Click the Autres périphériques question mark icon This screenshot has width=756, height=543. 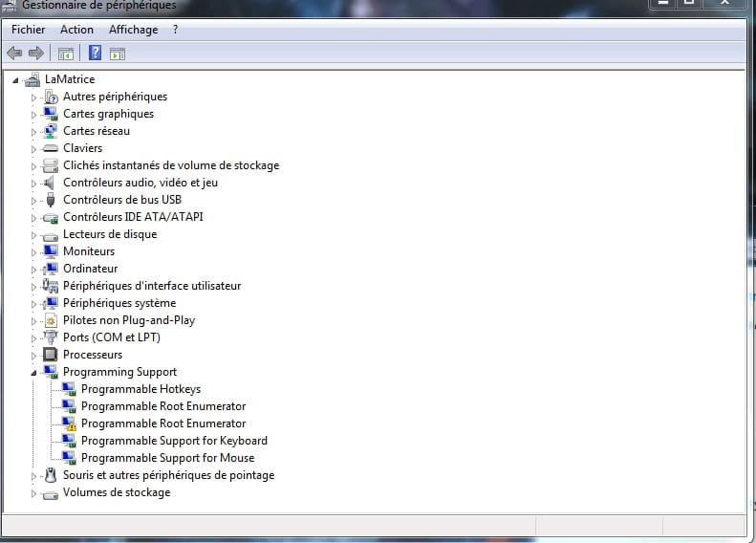click(x=51, y=97)
